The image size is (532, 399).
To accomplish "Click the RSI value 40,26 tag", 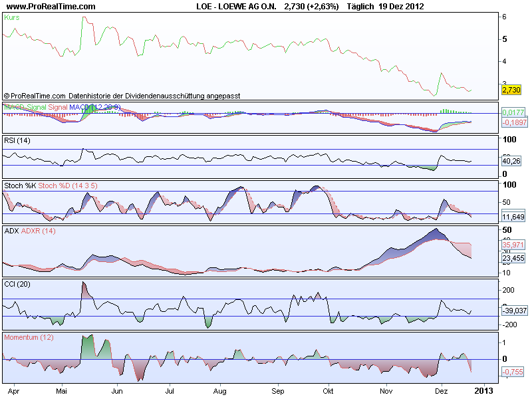I will [511, 161].
